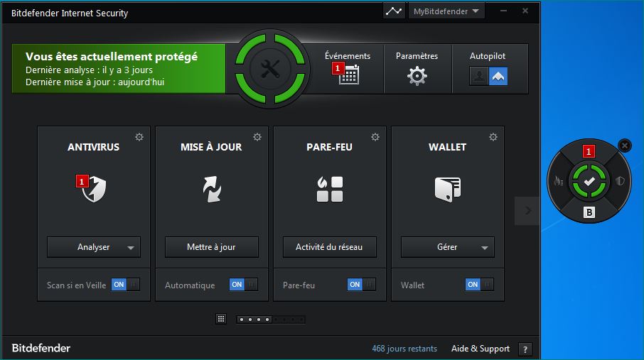Open Mise à jour module settings gear

click(257, 137)
